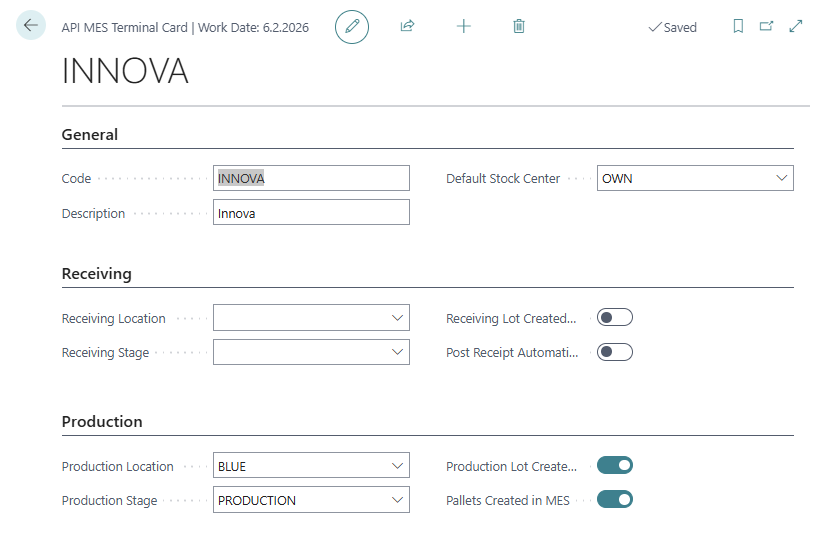The image size is (836, 536).
Task: Collapse the Receiving section header
Action: click(x=97, y=274)
